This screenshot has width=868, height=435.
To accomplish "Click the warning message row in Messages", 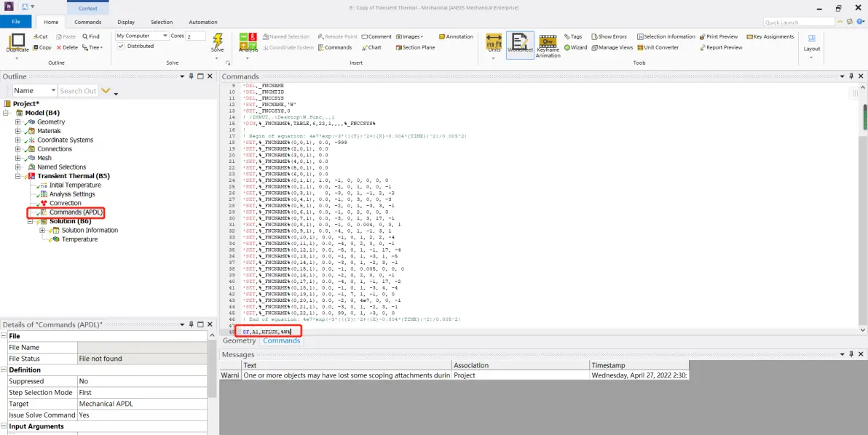I will click(454, 375).
